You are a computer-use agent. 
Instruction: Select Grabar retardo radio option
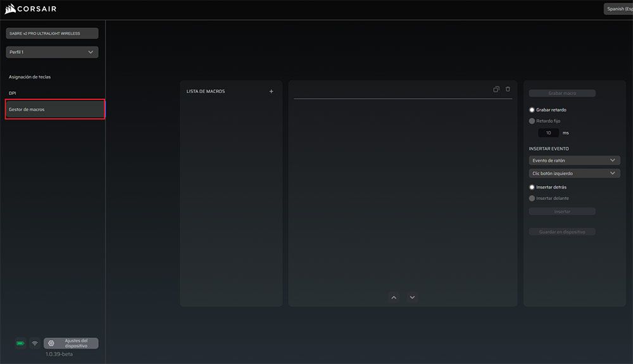click(x=532, y=110)
